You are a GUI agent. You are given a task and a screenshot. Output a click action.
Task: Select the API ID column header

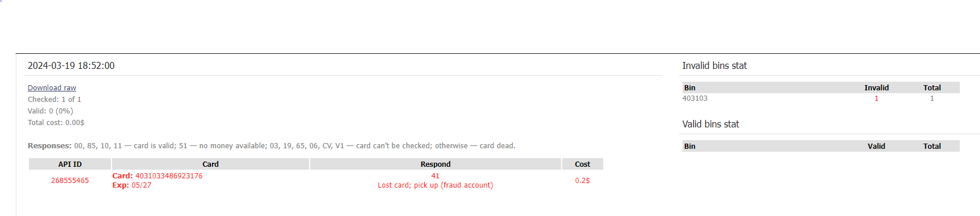point(70,164)
